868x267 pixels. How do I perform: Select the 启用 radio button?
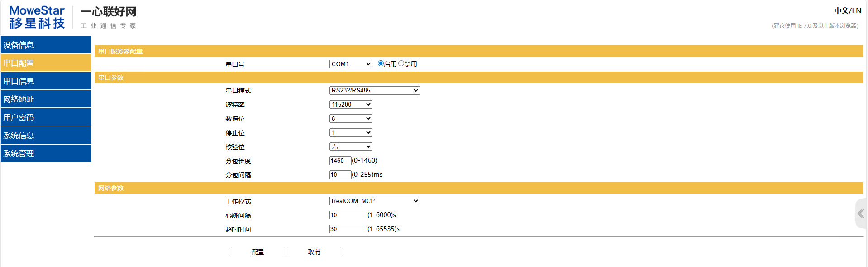381,63
